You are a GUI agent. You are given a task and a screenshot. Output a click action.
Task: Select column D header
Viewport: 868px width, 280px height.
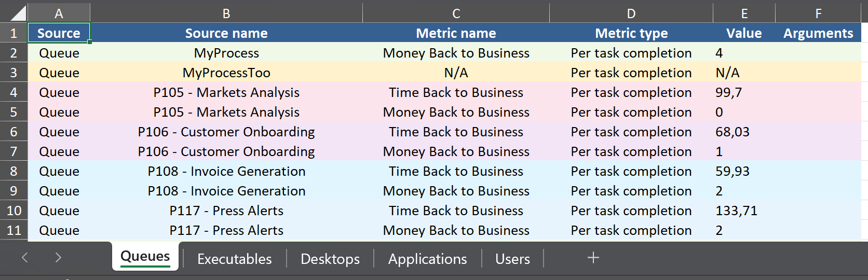(x=631, y=13)
